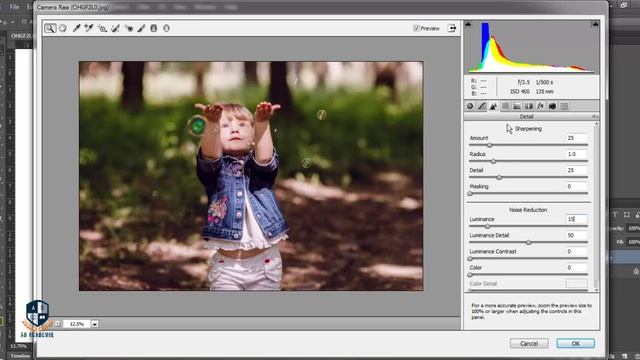Image resolution: width=640 pixels, height=360 pixels.
Task: Click the Fill 100% field in Photoshop window
Action: click(x=634, y=242)
